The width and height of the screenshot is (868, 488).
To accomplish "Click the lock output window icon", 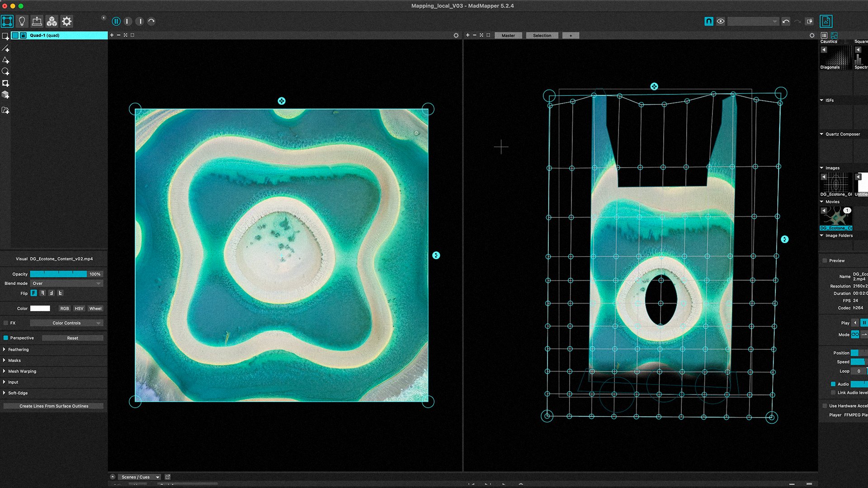I will pos(810,21).
